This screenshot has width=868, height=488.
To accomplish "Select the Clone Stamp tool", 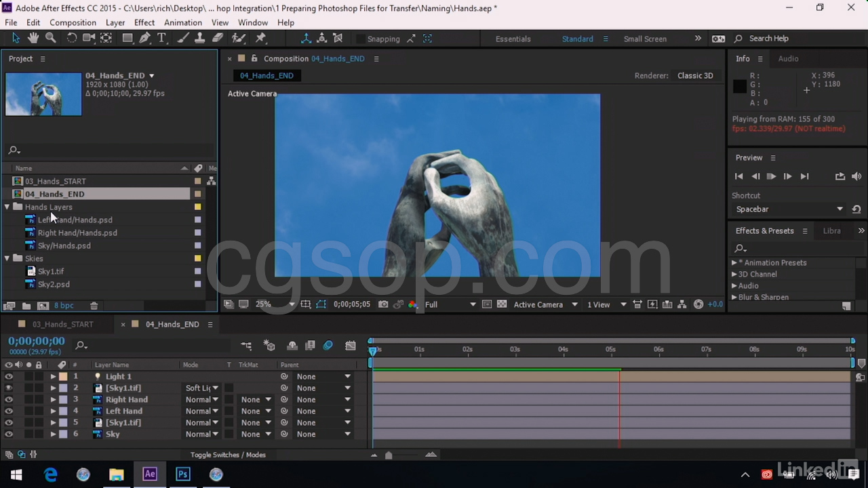I will pyautogui.click(x=200, y=39).
